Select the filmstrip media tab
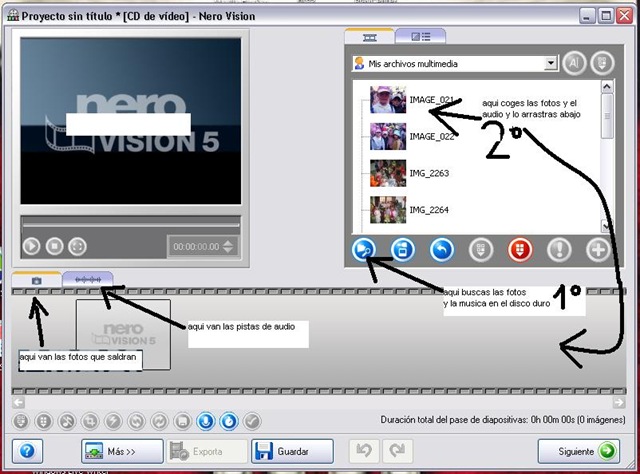 coord(369,37)
